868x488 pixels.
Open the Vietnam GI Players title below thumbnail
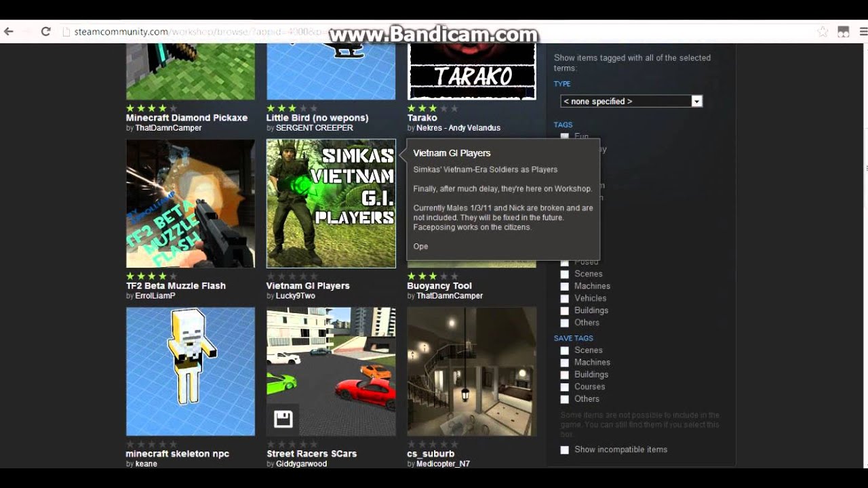[x=308, y=286]
